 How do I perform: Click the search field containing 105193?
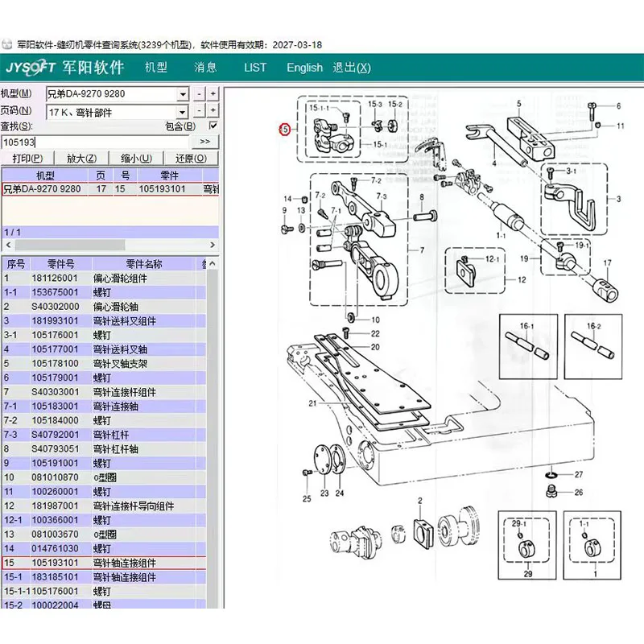point(94,142)
